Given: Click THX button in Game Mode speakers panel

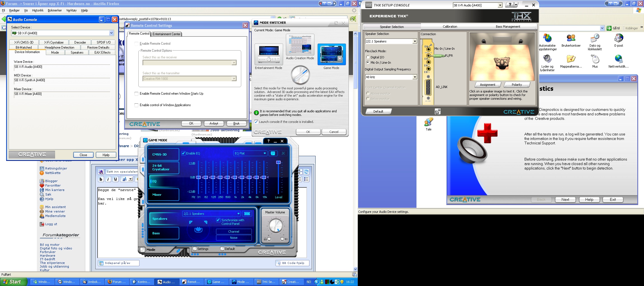Looking at the screenshot, I should (x=247, y=214).
